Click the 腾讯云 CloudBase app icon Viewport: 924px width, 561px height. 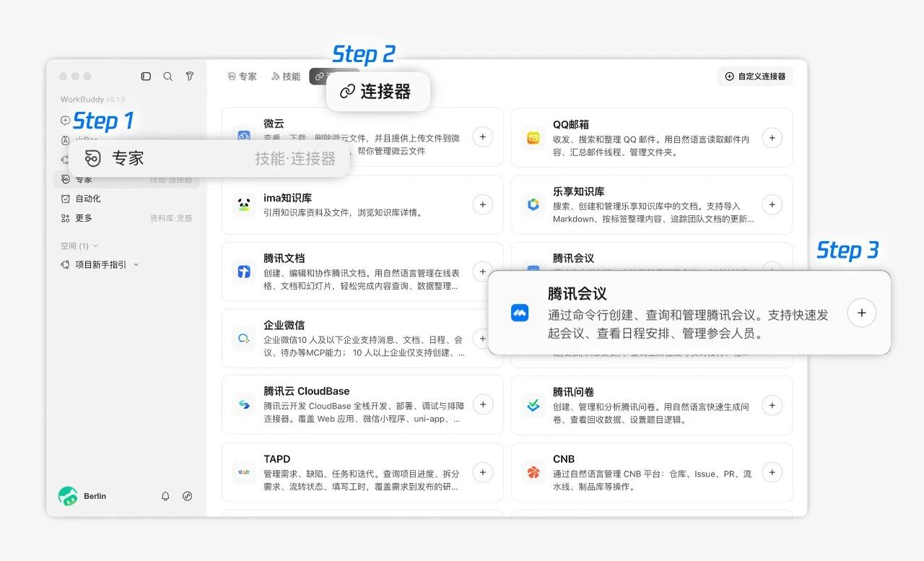tap(244, 405)
